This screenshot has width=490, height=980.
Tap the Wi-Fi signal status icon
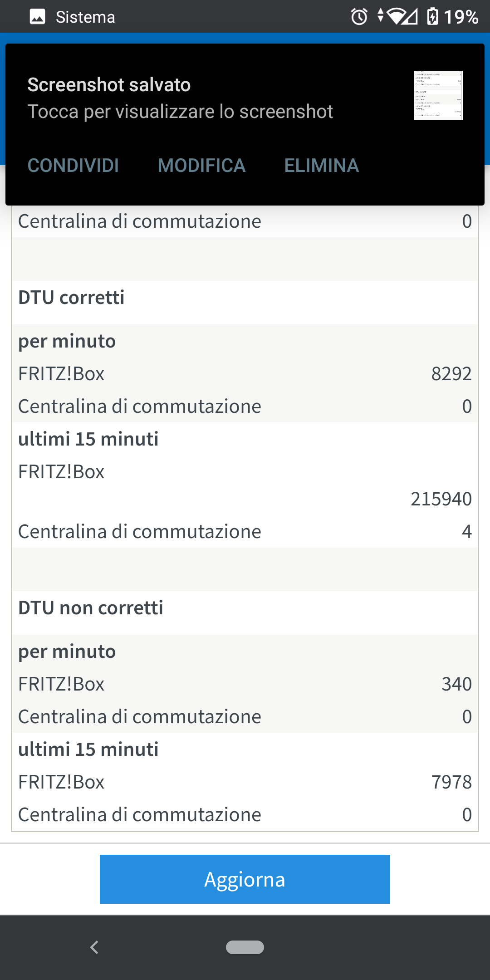396,17
